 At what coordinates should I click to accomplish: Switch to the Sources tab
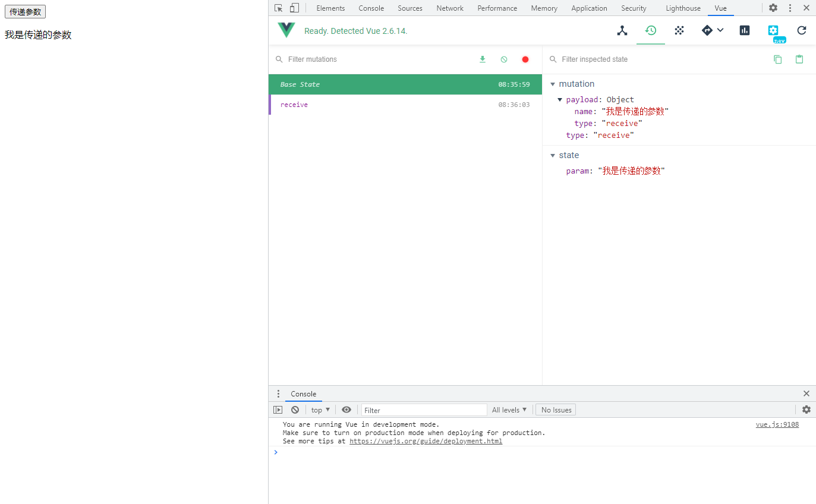point(410,8)
